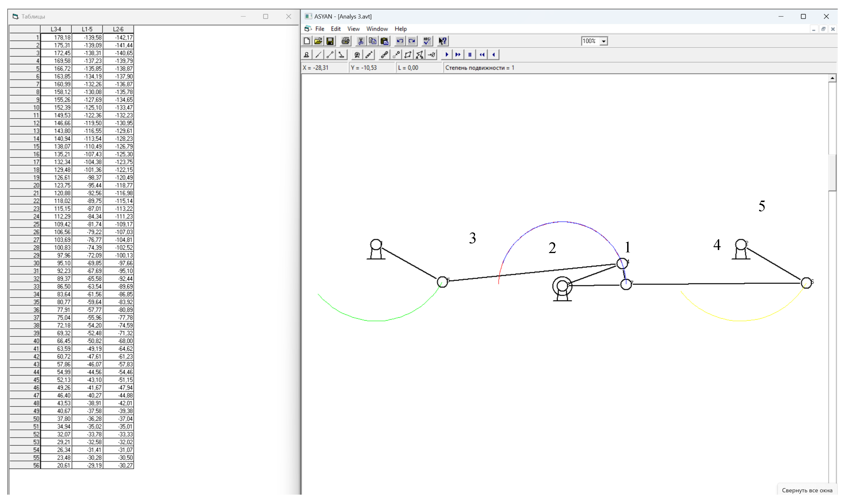Click the L3-4 column header
The height and width of the screenshot is (504, 845).
pyautogui.click(x=56, y=29)
